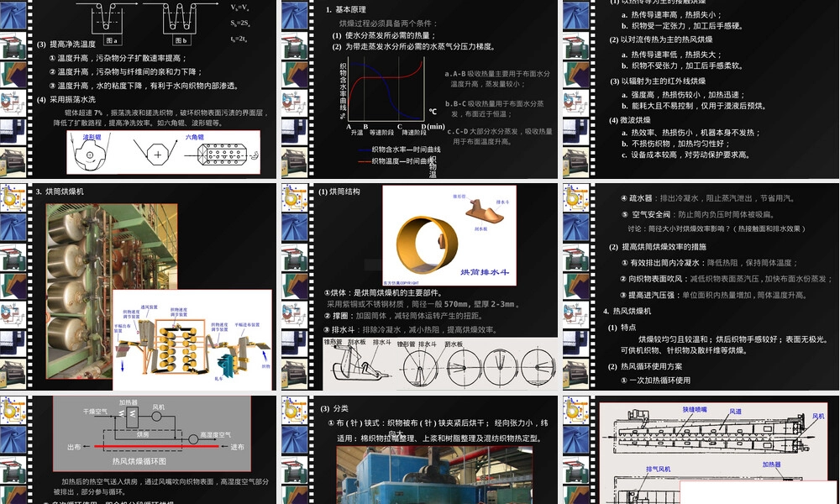This screenshot has height=504, width=840.
Task: Click the "(4) 微波烘燥" heading
Action: click(630, 120)
